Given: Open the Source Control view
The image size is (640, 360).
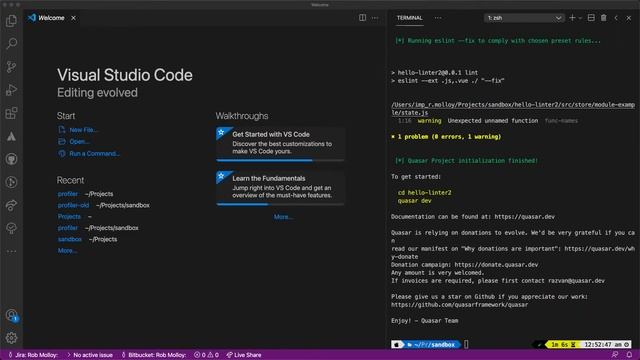Looking at the screenshot, I should tap(11, 67).
